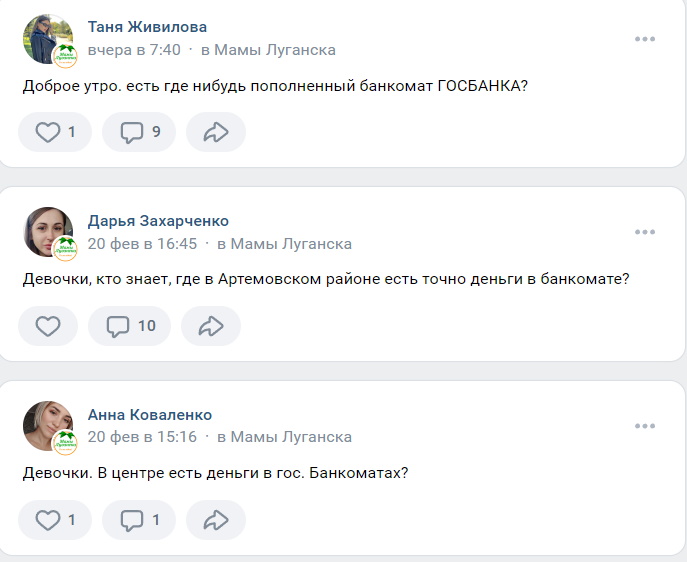The image size is (687, 562).
Task: Open Таня Живилова's profile name link
Action: (x=147, y=27)
